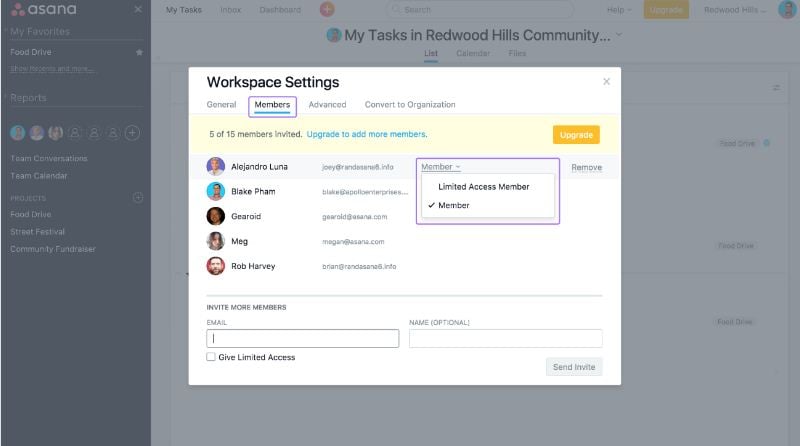The image size is (800, 446).
Task: Open the Help dropdown menu
Action: [x=619, y=10]
